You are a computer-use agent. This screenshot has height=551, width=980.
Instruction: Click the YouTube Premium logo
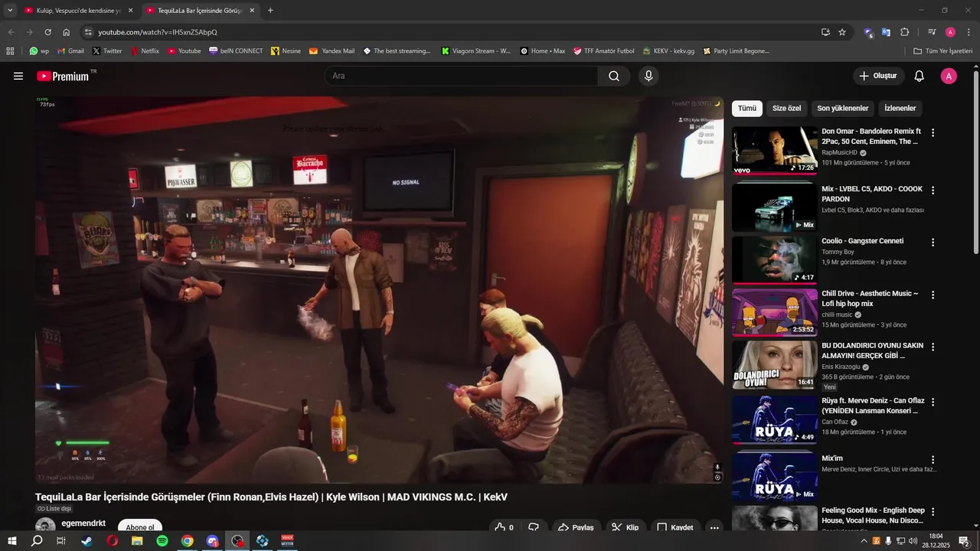(x=63, y=76)
